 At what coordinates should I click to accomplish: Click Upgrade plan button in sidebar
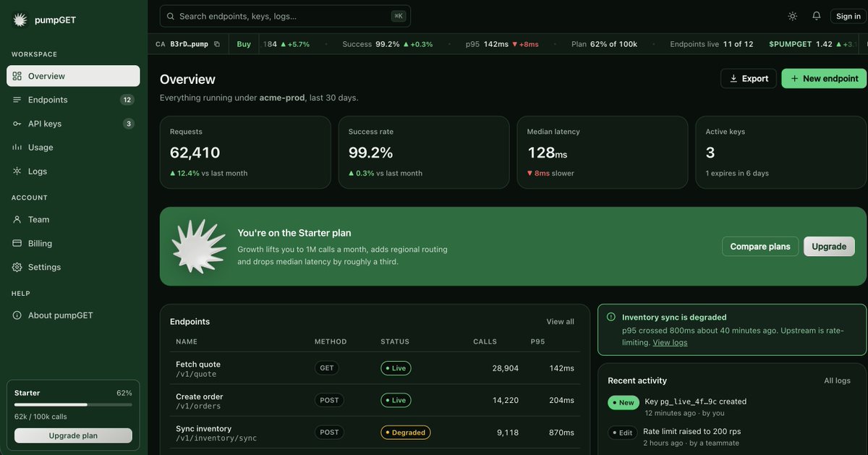73,435
